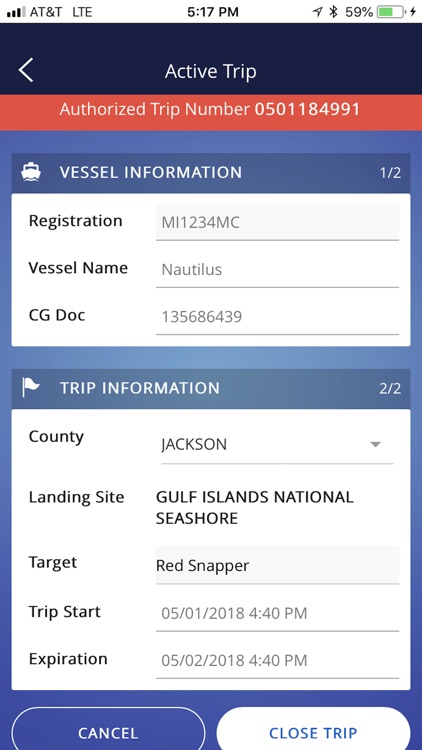The width and height of the screenshot is (422, 750).
Task: Tap the Trip Information section header
Action: [211, 388]
